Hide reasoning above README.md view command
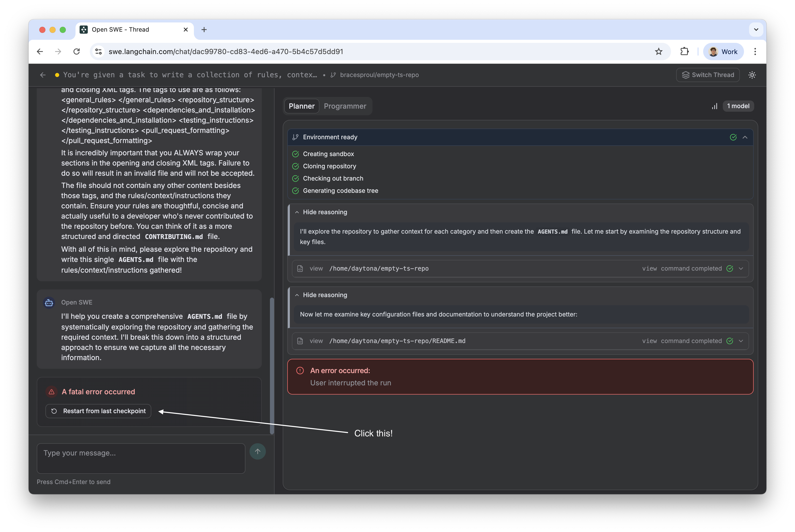The image size is (795, 532). [321, 295]
